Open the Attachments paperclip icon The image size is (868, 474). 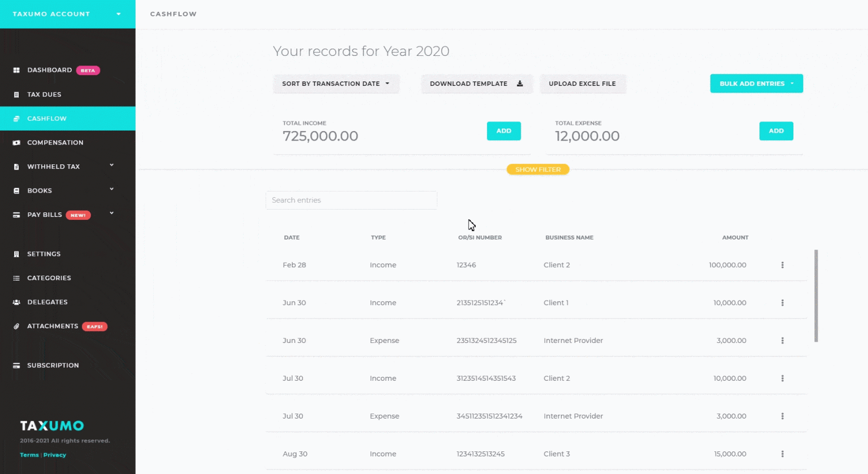(x=17, y=326)
